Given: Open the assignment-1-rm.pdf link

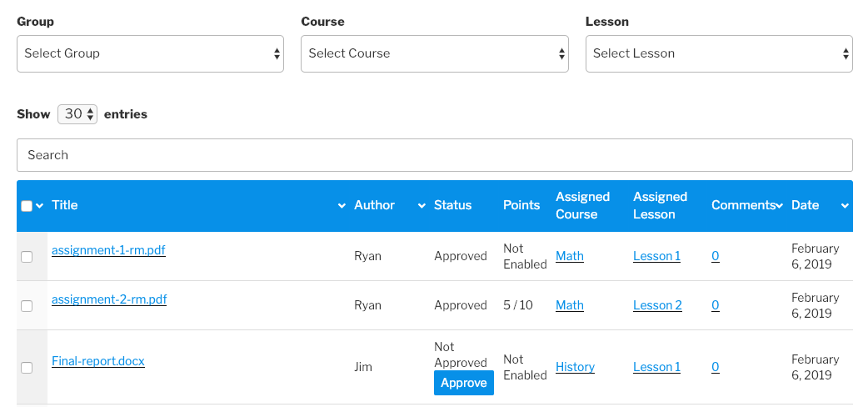Looking at the screenshot, I should [x=108, y=249].
